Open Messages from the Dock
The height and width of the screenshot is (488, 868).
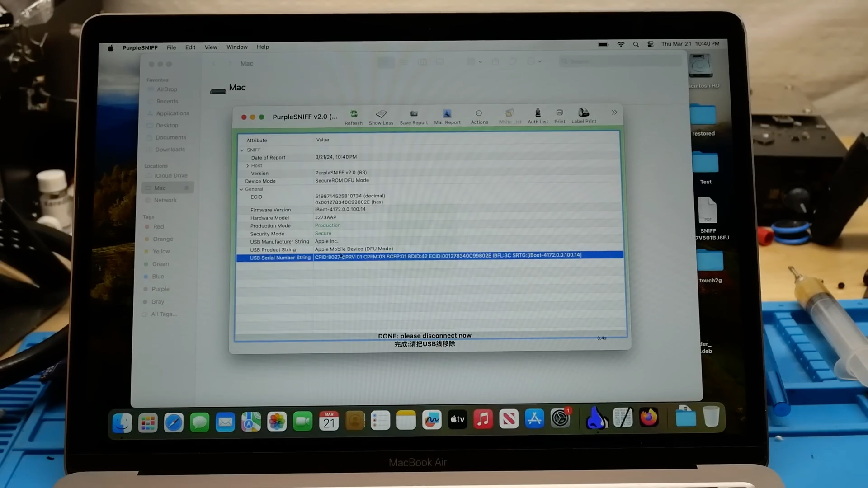199,422
